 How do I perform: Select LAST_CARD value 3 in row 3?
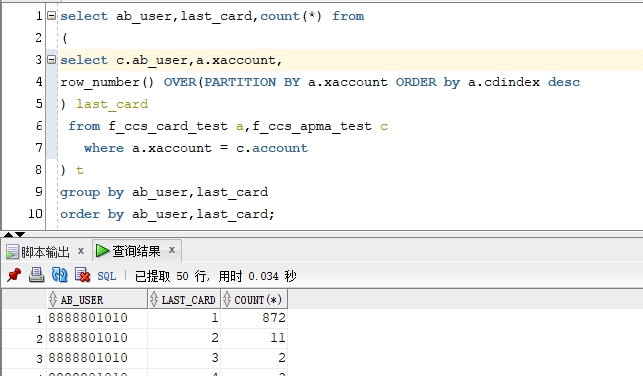184,358
